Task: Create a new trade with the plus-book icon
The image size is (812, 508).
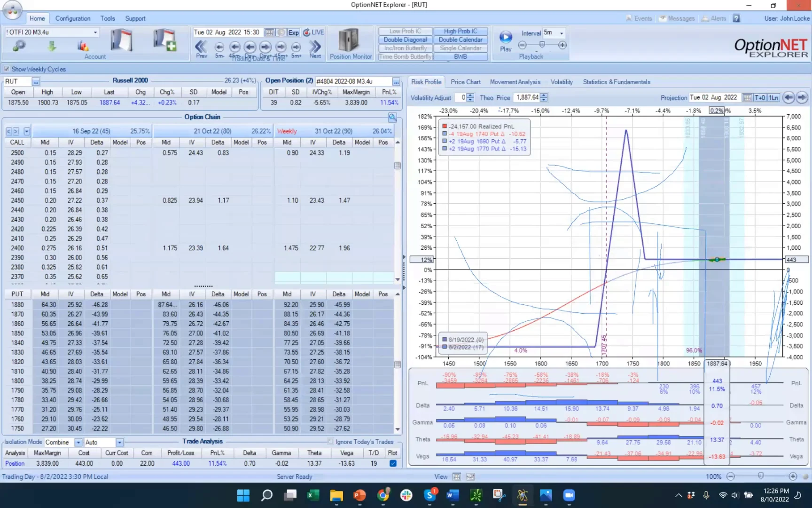Action: tap(164, 40)
